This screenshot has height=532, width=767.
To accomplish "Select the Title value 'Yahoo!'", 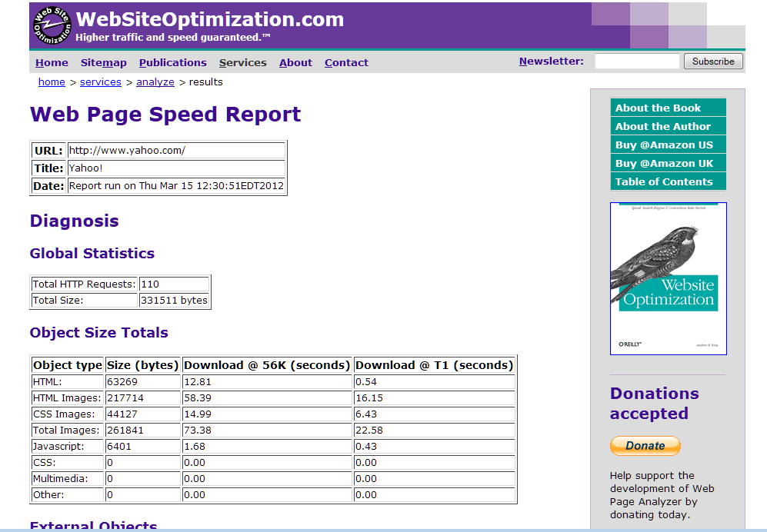I will [176, 168].
